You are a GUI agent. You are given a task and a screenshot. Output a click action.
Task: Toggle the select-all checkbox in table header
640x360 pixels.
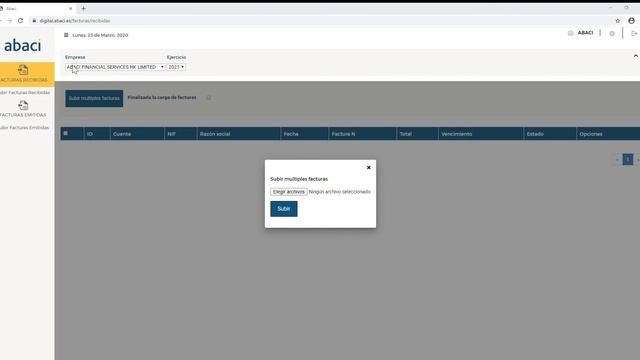pyautogui.click(x=66, y=133)
